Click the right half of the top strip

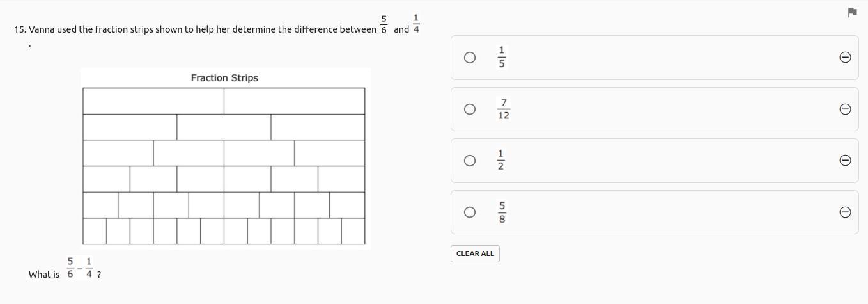click(294, 101)
